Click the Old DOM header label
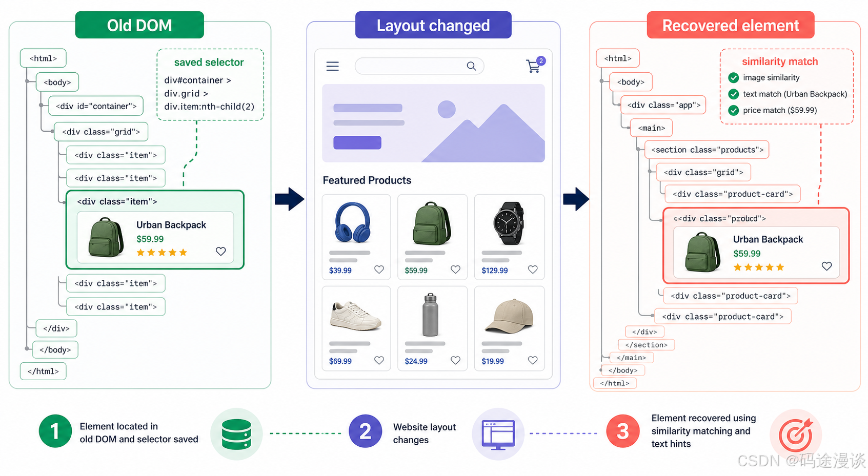This screenshot has width=868, height=476. click(139, 25)
